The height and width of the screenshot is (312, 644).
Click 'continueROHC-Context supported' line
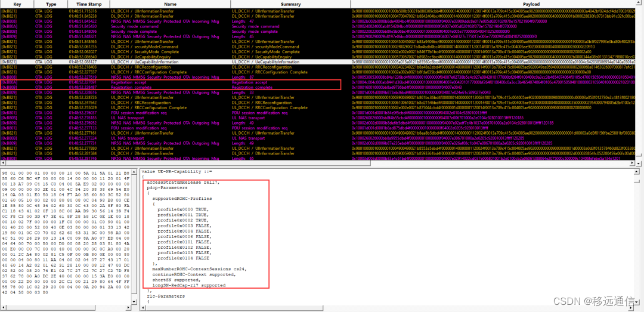pyautogui.click(x=193, y=274)
